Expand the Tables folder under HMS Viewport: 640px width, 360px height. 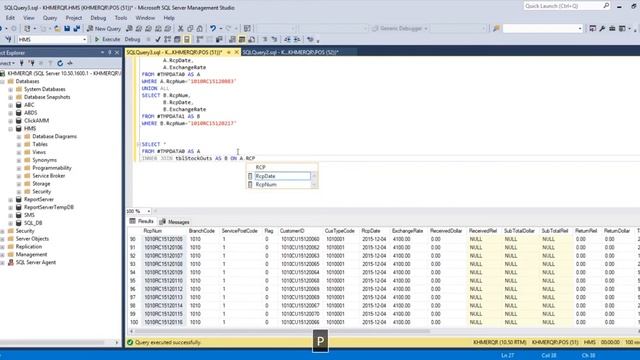[19, 144]
